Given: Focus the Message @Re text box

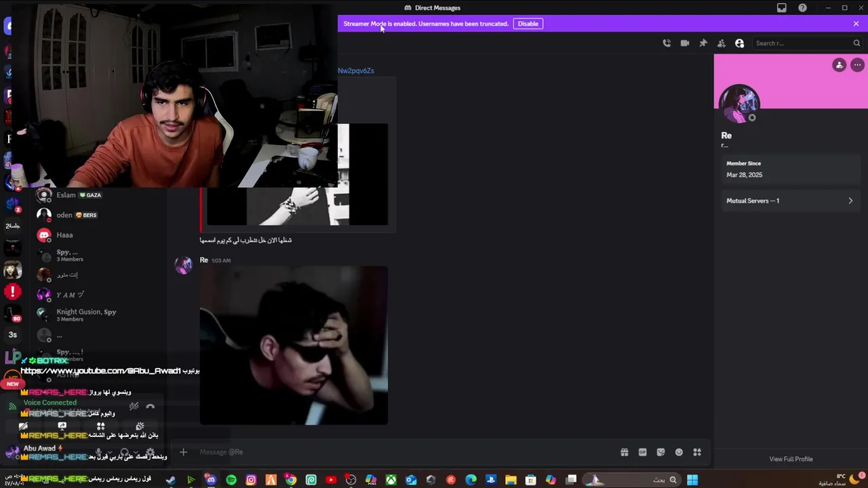Looking at the screenshot, I should [407, 452].
